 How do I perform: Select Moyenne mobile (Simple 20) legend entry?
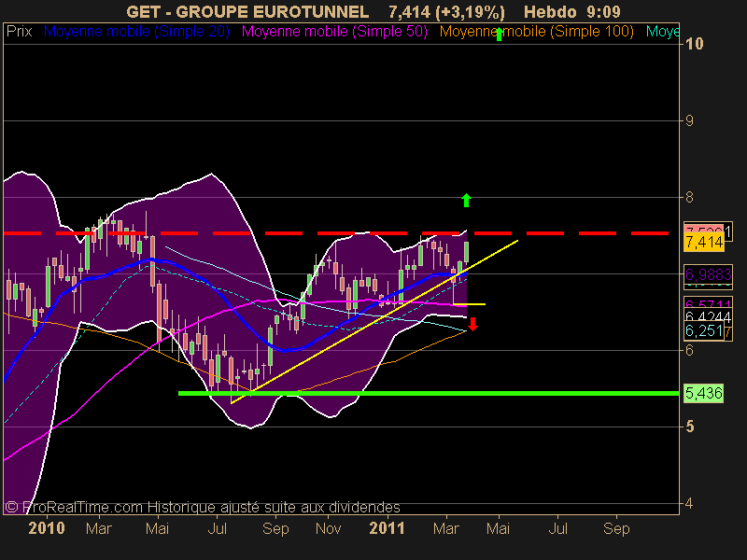[136, 32]
